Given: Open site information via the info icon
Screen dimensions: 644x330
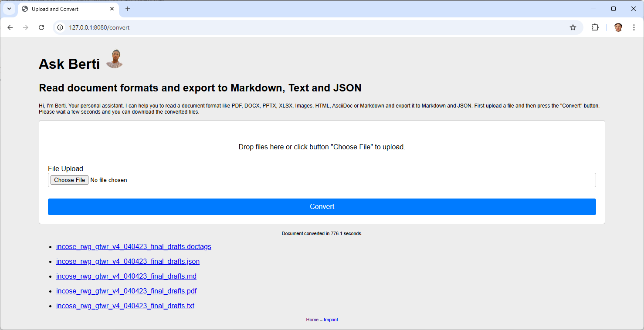Looking at the screenshot, I should [x=60, y=27].
